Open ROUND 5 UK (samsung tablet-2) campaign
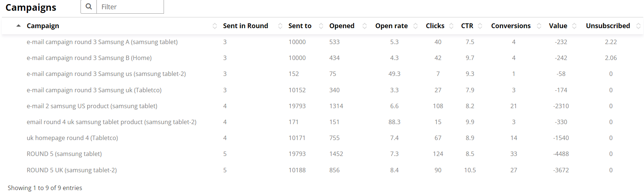This screenshot has height=196, width=644. [72, 170]
